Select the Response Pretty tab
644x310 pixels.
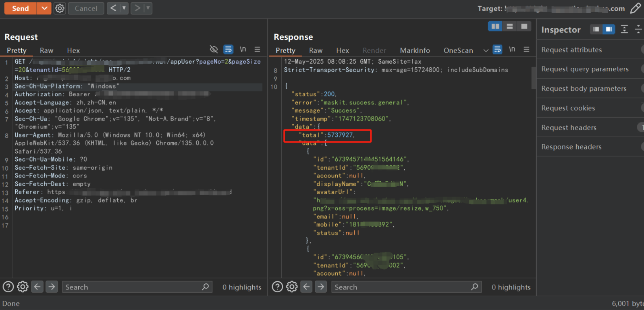tap(285, 50)
